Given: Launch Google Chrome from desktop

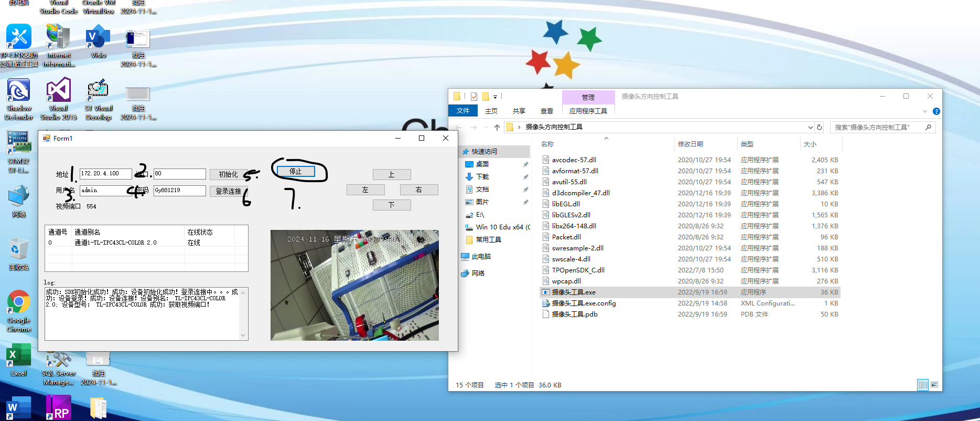Looking at the screenshot, I should click(x=19, y=311).
